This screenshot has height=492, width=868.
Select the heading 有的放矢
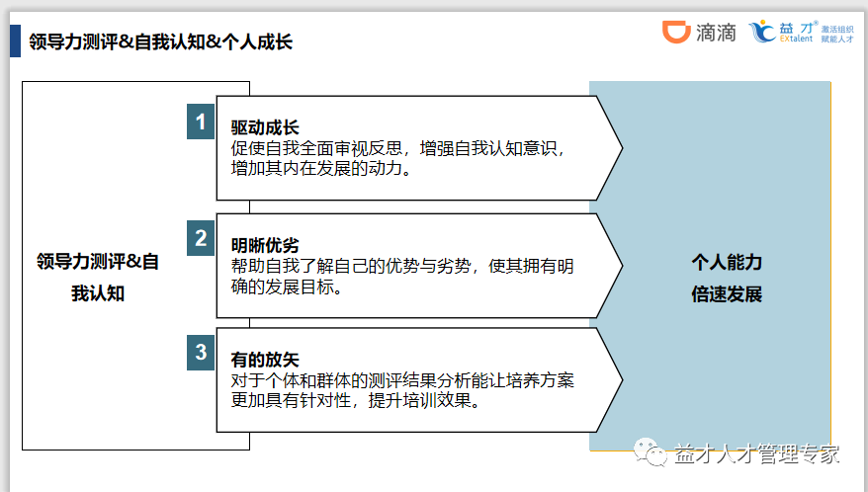point(265,360)
